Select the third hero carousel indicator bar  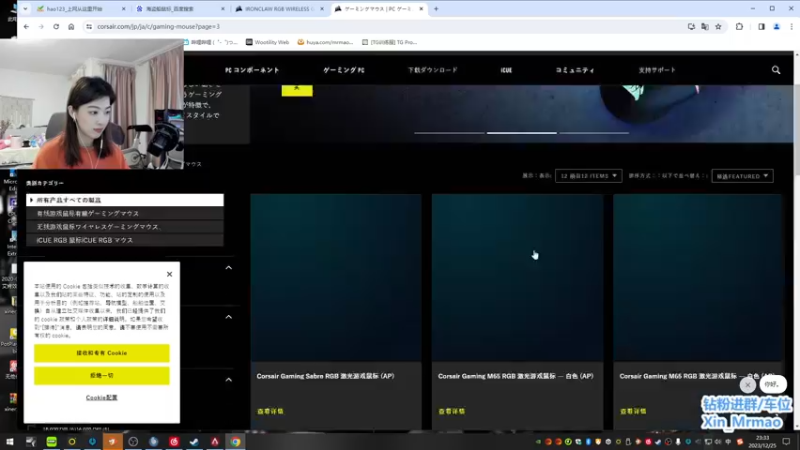[x=594, y=133]
